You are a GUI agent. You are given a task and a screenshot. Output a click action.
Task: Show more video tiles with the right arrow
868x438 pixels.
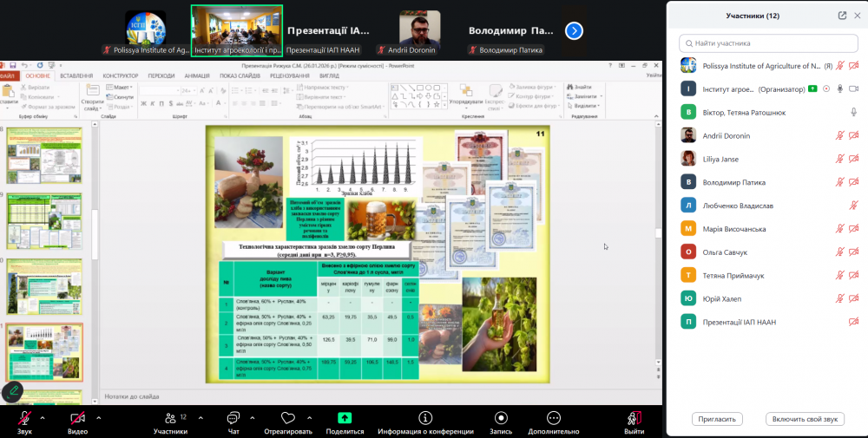tap(574, 30)
